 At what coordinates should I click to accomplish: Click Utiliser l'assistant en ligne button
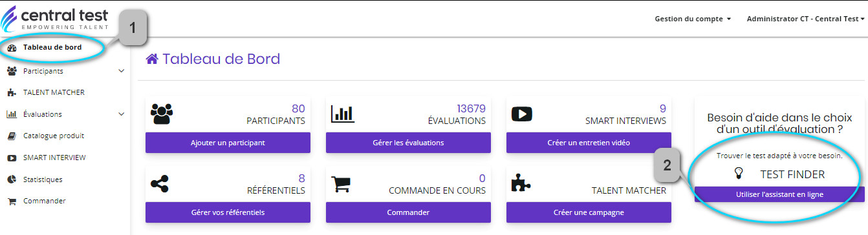[779, 194]
